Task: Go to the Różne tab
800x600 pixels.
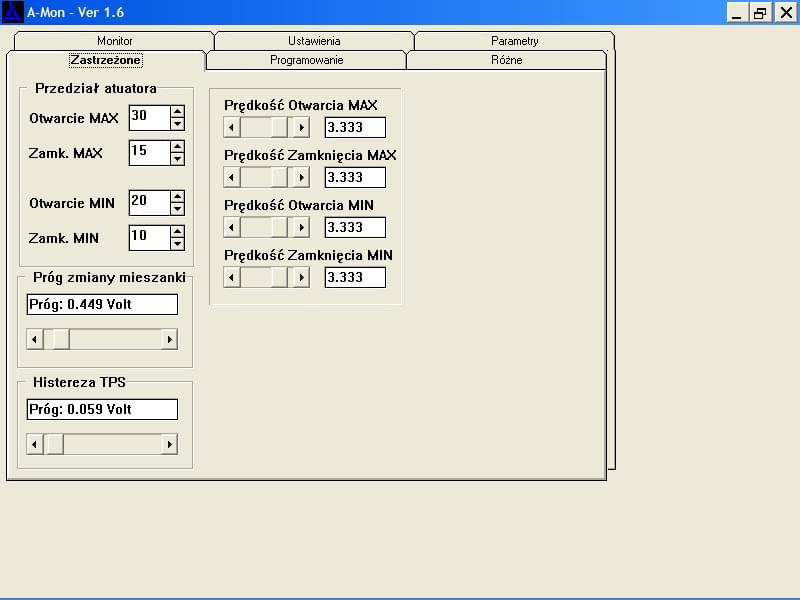Action: point(506,60)
